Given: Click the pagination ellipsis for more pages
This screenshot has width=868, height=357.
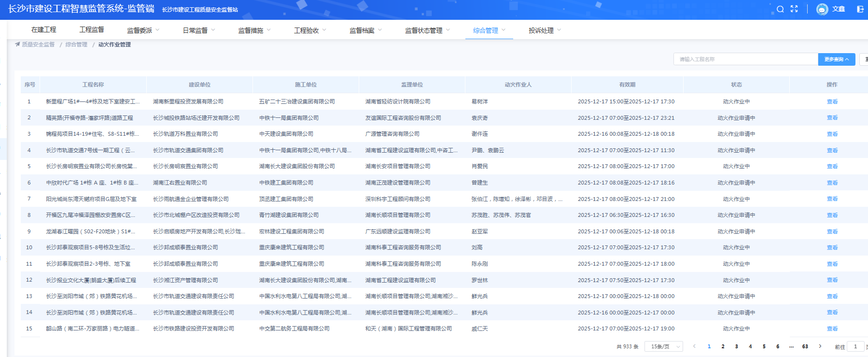Looking at the screenshot, I should 791,346.
